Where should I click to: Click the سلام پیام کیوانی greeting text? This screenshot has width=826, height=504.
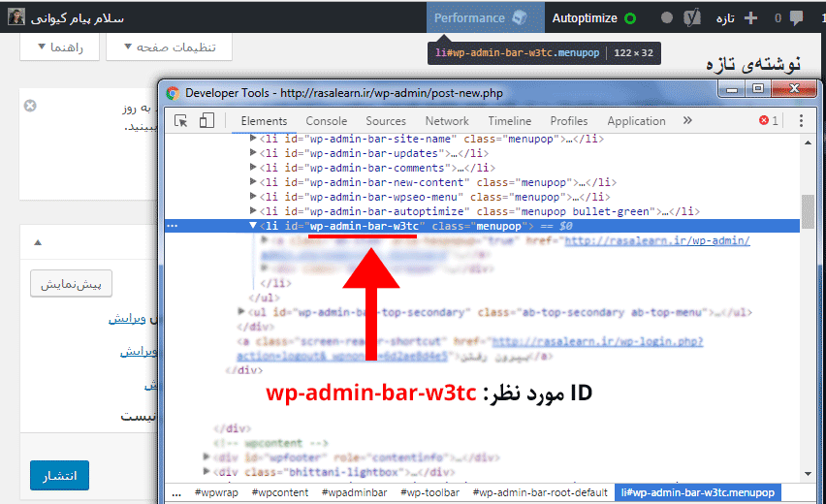click(77, 18)
